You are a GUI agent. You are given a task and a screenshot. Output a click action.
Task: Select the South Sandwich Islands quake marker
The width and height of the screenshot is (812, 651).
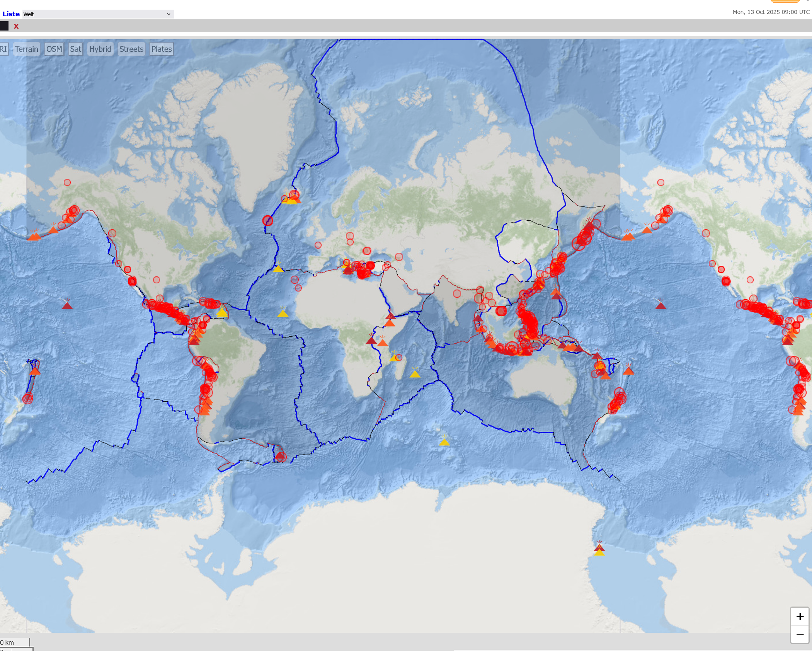281,457
